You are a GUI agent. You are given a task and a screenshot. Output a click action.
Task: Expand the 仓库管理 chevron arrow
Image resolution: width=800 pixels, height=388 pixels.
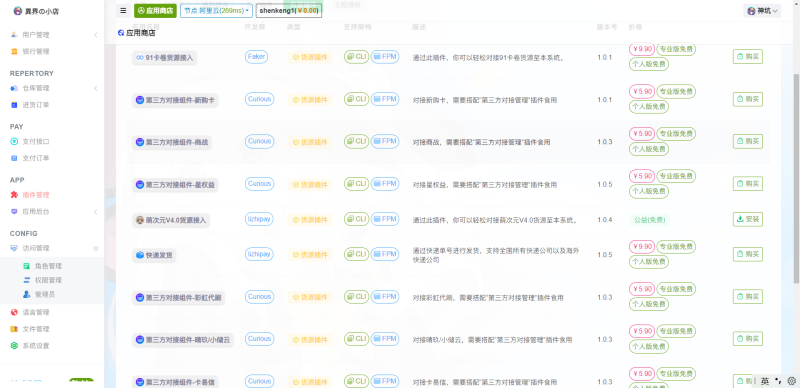pos(95,88)
